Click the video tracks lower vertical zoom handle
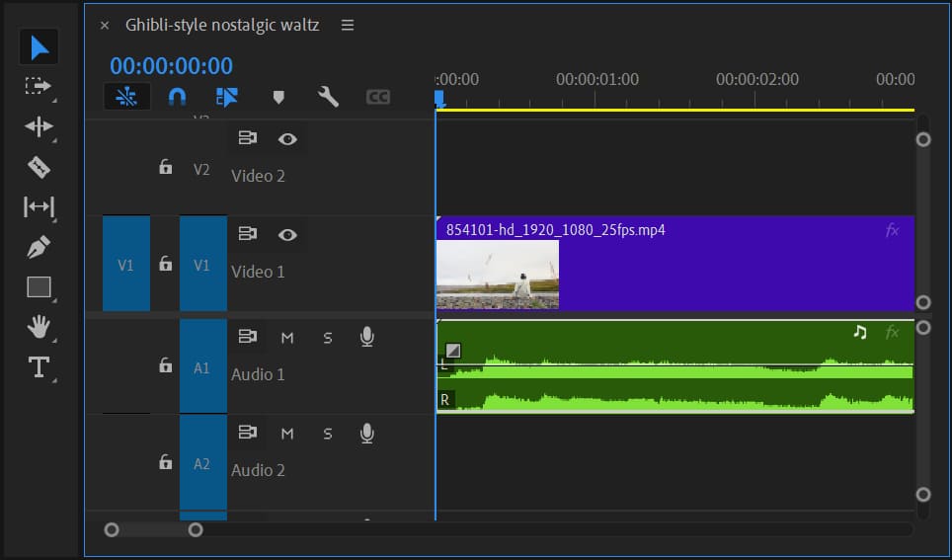Screen dimensions: 952x560 point(922,302)
